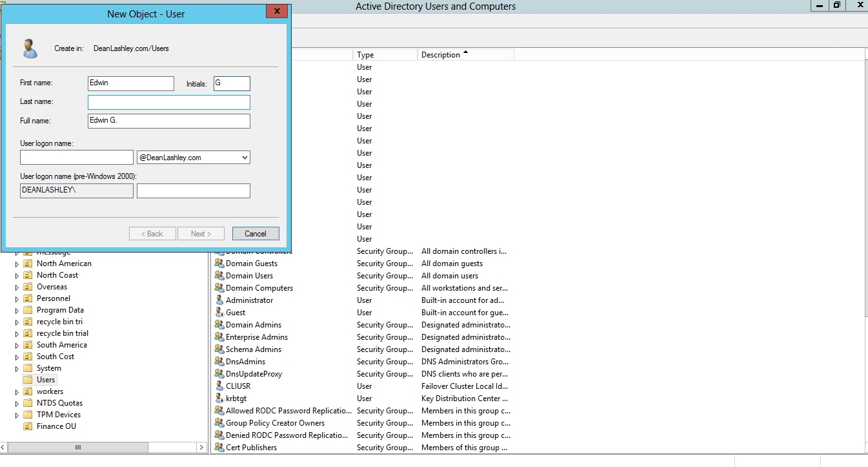Click the TPM Devices folder icon

(28, 415)
